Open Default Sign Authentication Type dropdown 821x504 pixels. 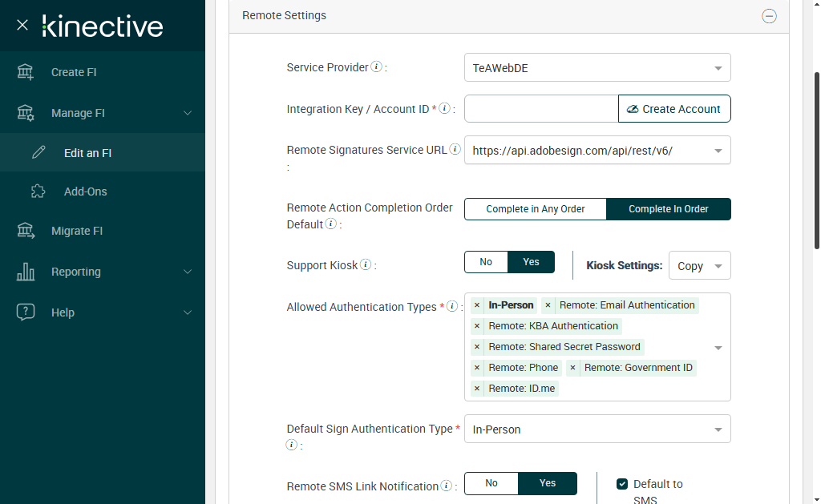point(597,429)
